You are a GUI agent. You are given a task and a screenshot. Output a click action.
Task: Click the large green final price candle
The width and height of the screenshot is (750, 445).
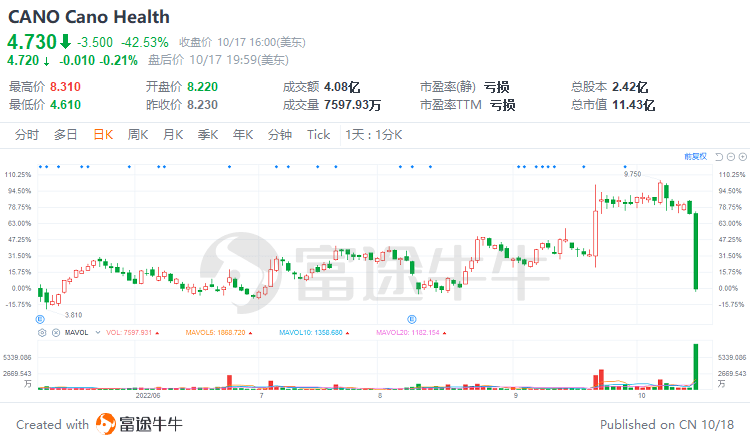point(695,251)
